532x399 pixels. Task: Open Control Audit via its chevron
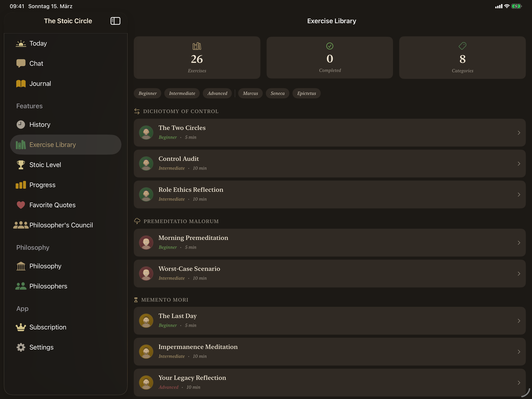[x=519, y=164]
